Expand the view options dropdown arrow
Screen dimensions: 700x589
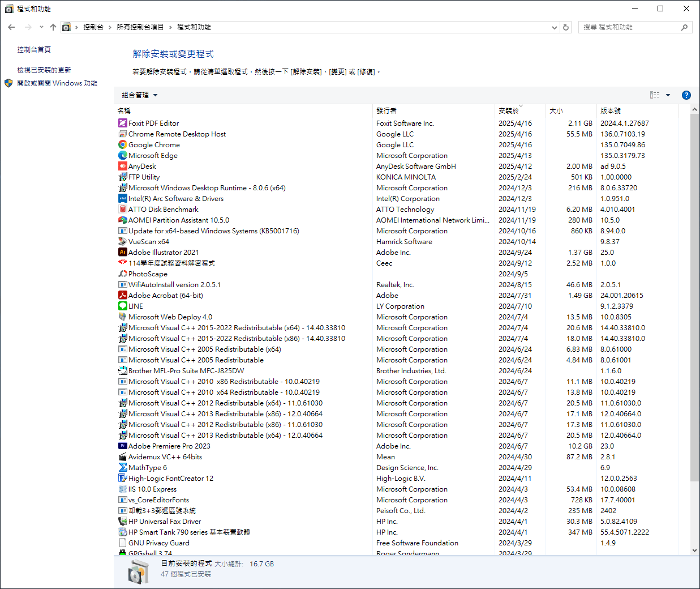coord(668,95)
